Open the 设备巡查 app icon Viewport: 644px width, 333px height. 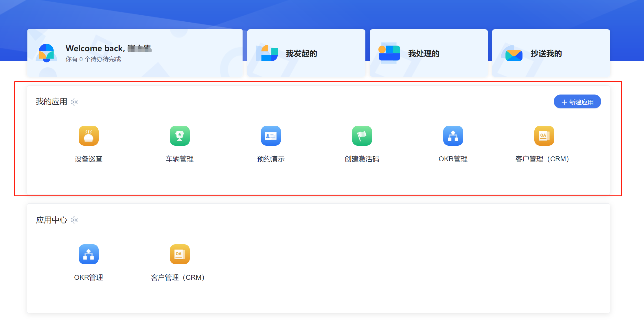click(x=89, y=136)
